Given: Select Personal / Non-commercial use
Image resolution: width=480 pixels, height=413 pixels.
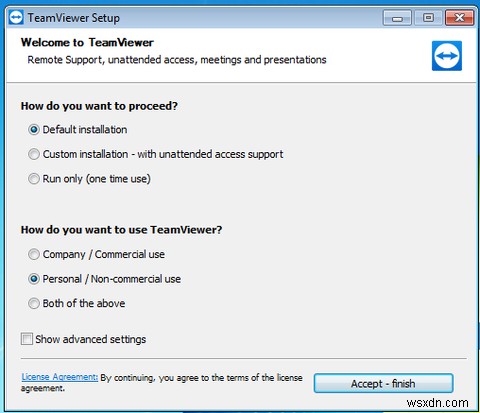Looking at the screenshot, I should pyautogui.click(x=34, y=279).
